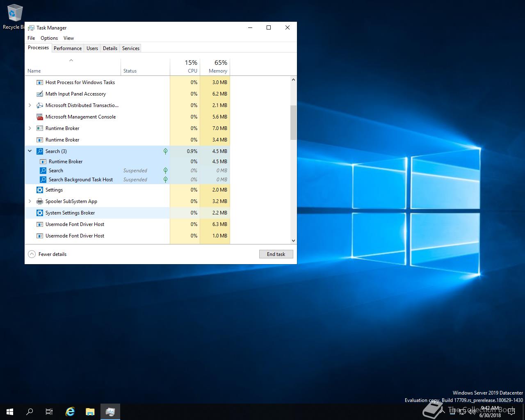The width and height of the screenshot is (525, 420).
Task: Click the Settings gear process icon
Action: coord(40,190)
